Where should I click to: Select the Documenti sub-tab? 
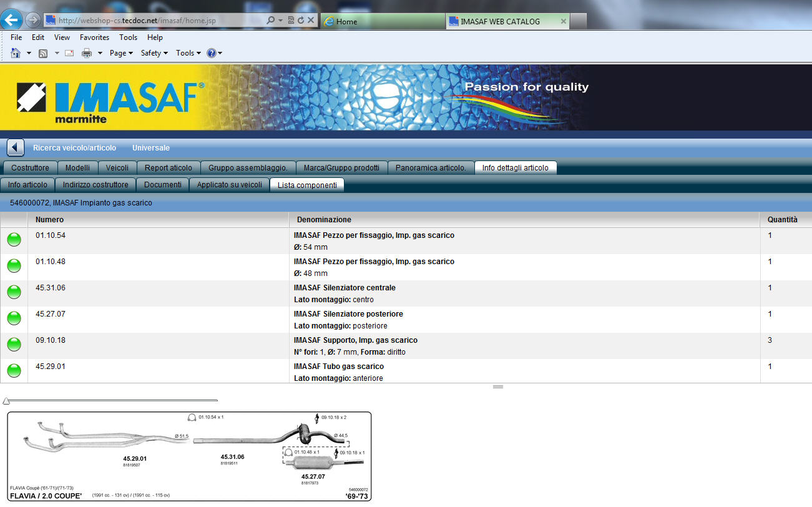tap(163, 185)
